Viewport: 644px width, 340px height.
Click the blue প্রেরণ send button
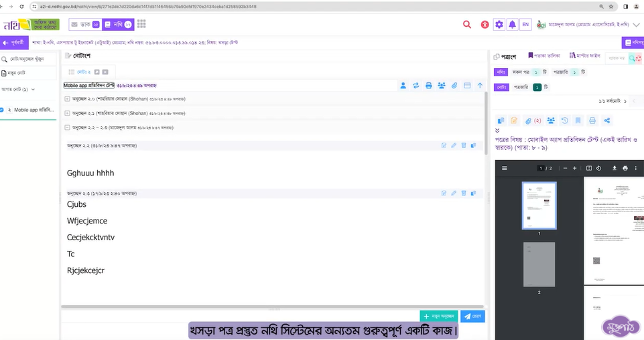pyautogui.click(x=473, y=316)
